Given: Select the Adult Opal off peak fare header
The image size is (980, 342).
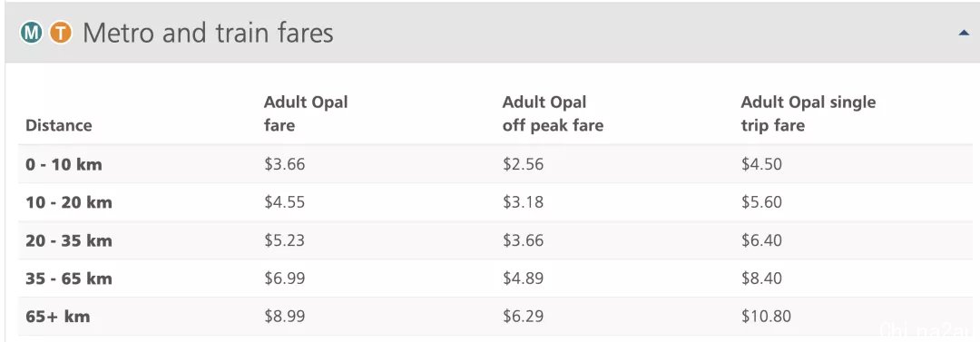Looking at the screenshot, I should point(553,113).
